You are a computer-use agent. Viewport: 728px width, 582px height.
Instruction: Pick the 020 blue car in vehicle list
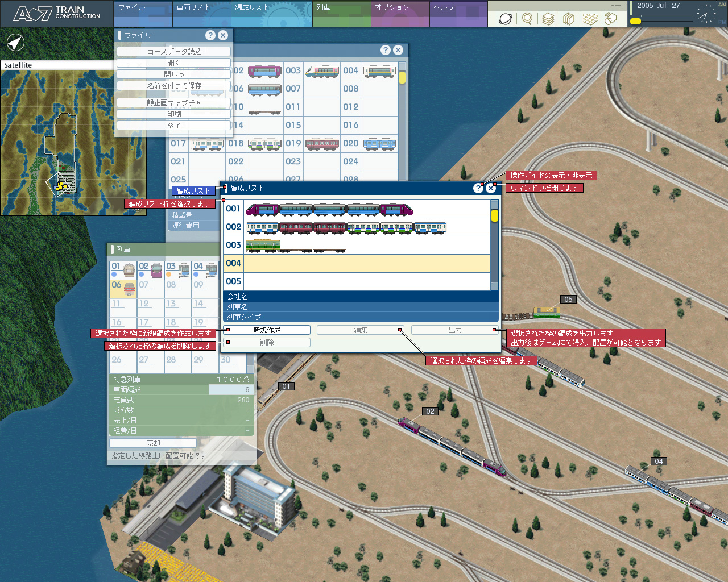coord(379,144)
